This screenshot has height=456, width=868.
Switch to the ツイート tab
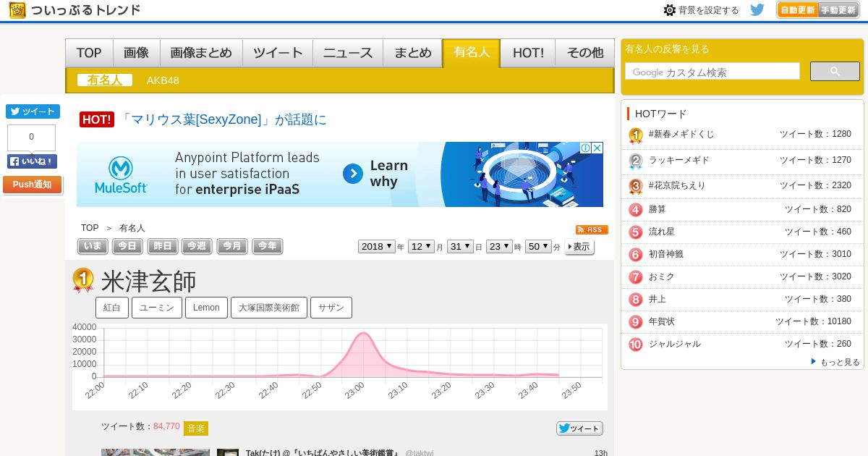coord(278,53)
